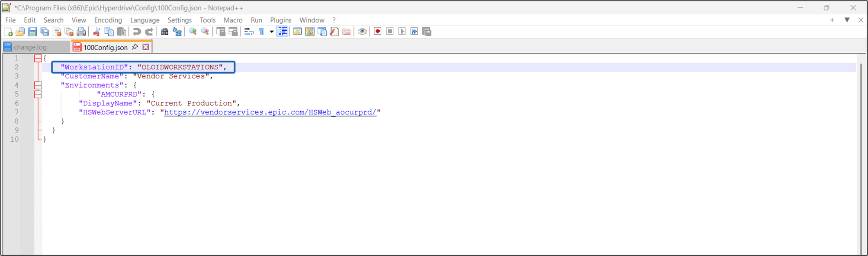
Task: Click the "Current Production" value text
Action: click(x=191, y=103)
